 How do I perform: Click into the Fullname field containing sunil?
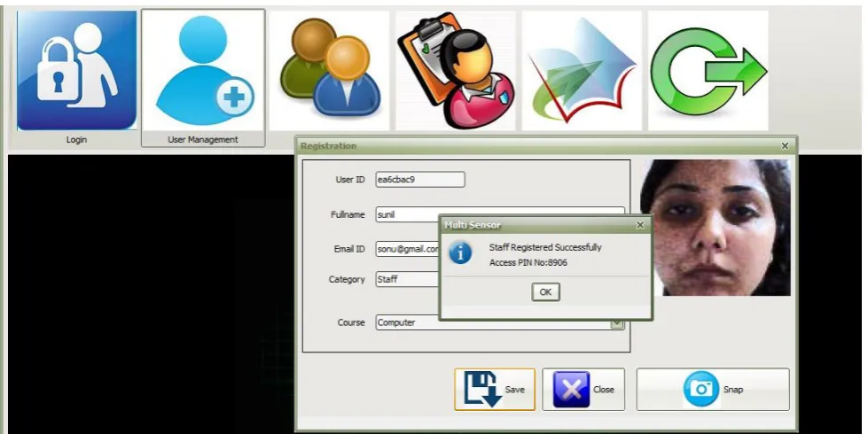[407, 214]
